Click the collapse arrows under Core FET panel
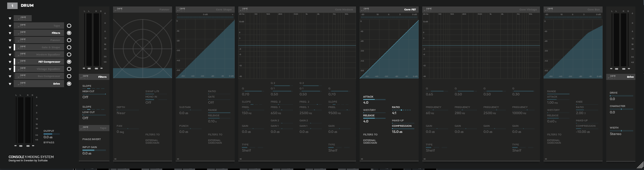The width and height of the screenshot is (644, 170). tap(362, 159)
